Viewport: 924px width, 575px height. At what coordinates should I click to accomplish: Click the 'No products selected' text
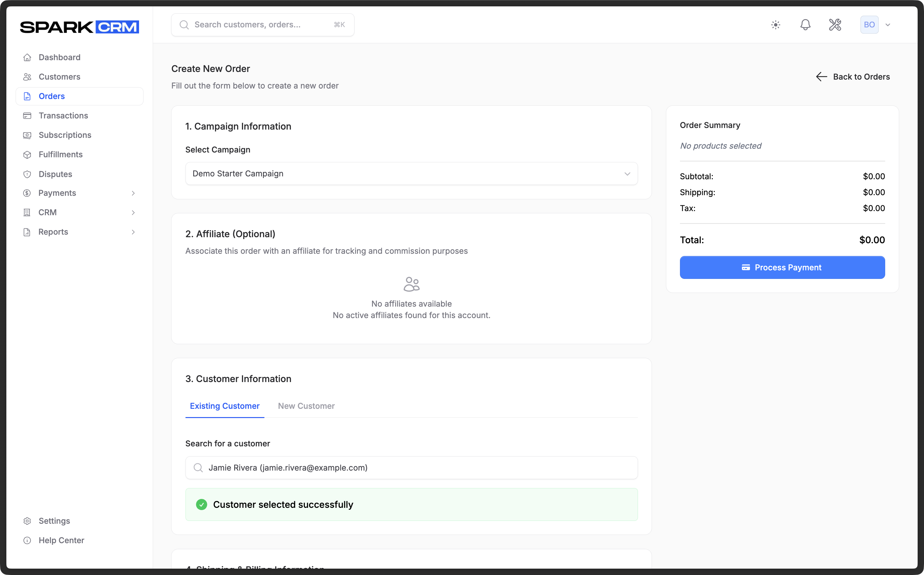coord(720,146)
